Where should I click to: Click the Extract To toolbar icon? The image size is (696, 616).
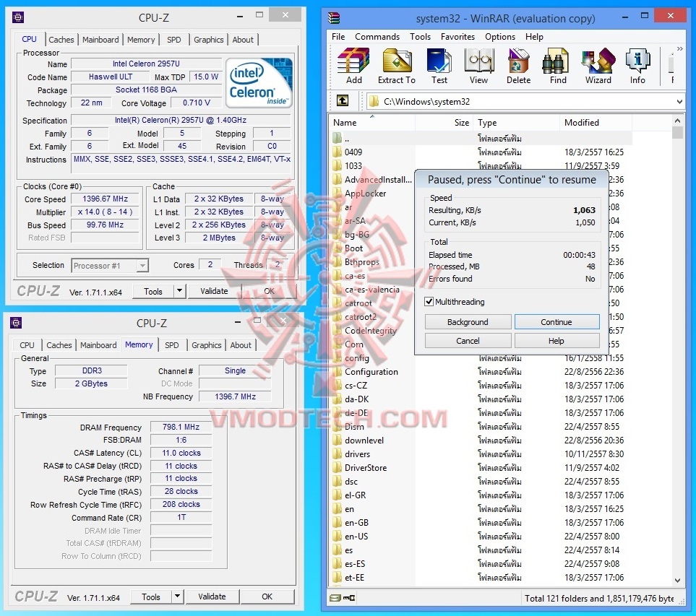tap(396, 61)
